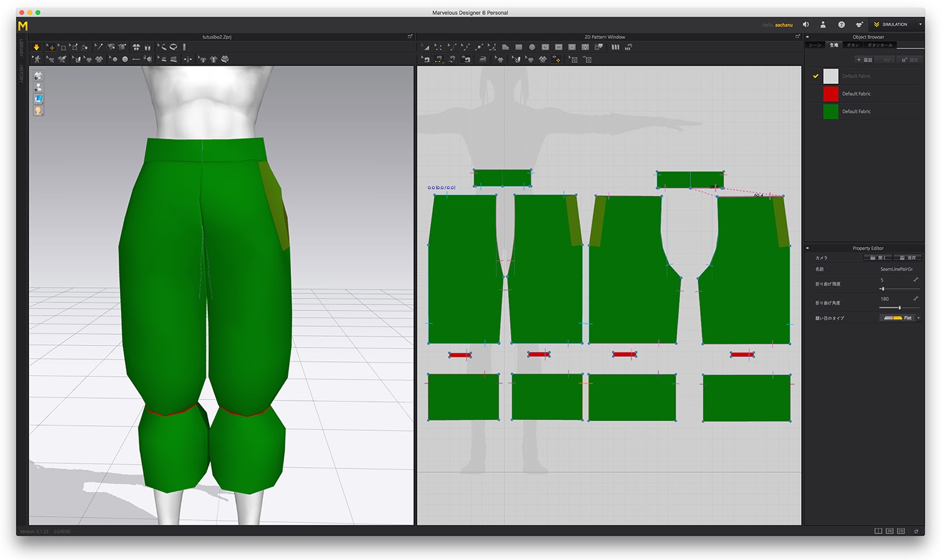Open the SIMULATION mode dropdown arrow
Image resolution: width=941 pixels, height=560 pixels.
920,24
